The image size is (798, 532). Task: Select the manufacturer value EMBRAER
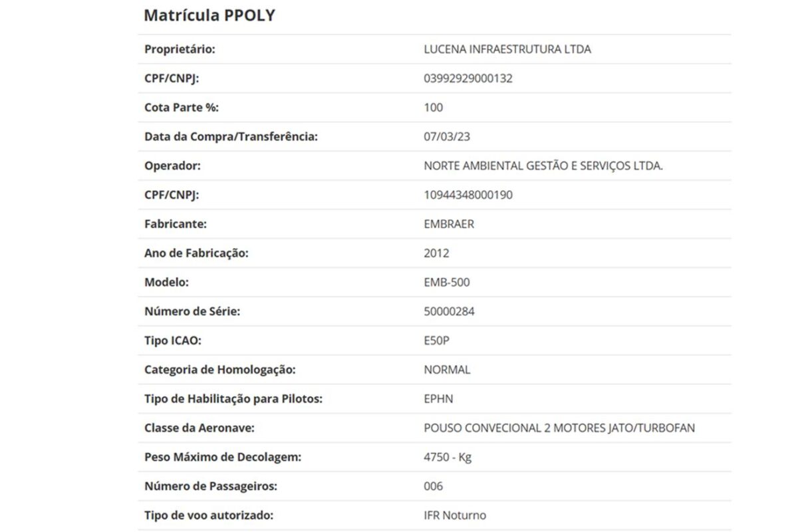click(449, 224)
